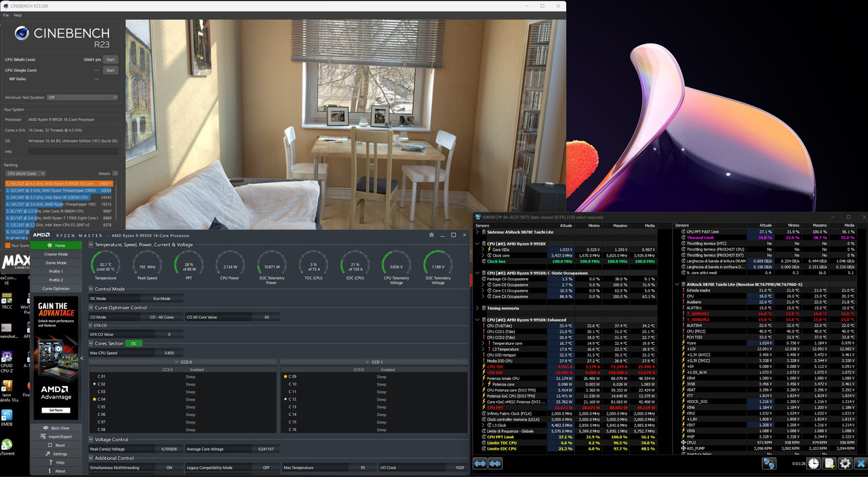Click the bug icon in Ryzen Master title bar
The width and height of the screenshot is (868, 477).
pyautogui.click(x=431, y=235)
